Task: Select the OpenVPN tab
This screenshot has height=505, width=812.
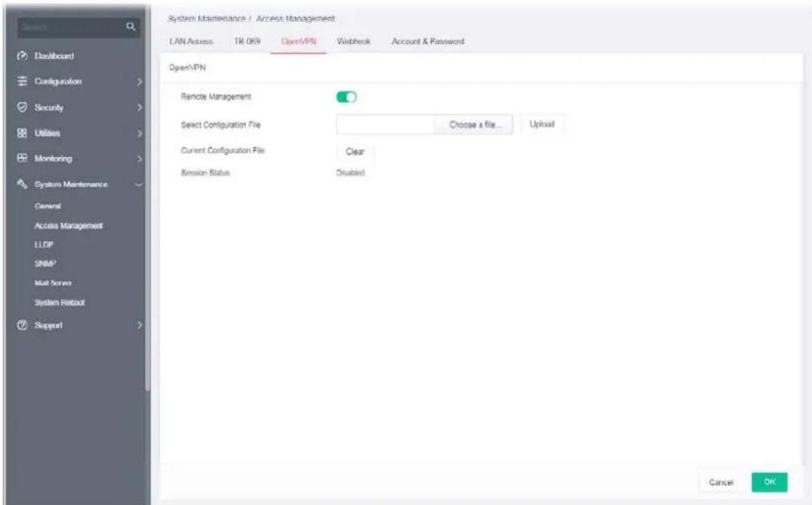Action: [x=299, y=42]
